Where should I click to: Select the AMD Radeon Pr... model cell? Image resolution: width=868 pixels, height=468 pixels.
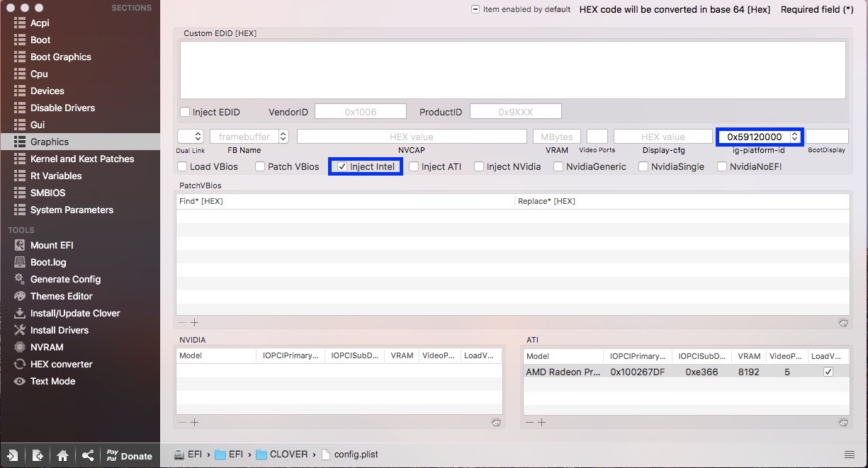click(x=563, y=372)
